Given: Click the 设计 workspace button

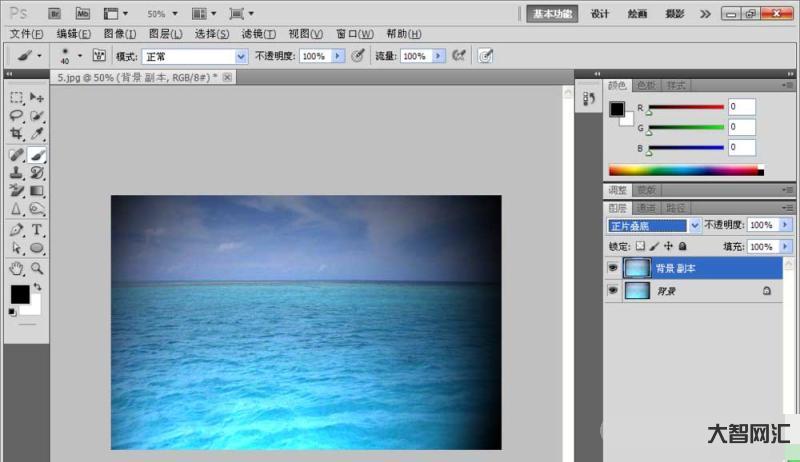Looking at the screenshot, I should tap(599, 15).
